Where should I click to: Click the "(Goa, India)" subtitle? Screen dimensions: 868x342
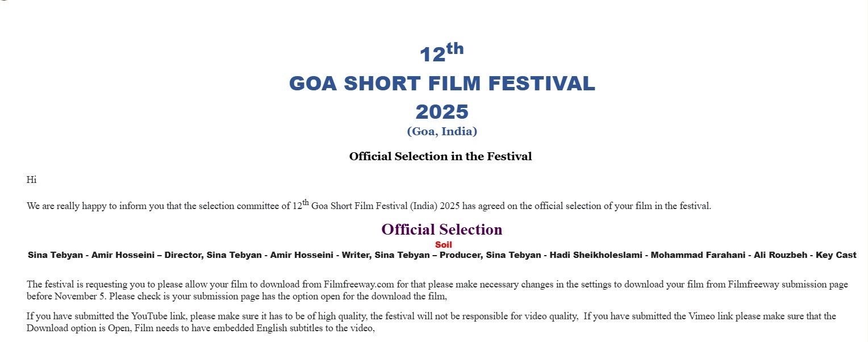(x=442, y=131)
